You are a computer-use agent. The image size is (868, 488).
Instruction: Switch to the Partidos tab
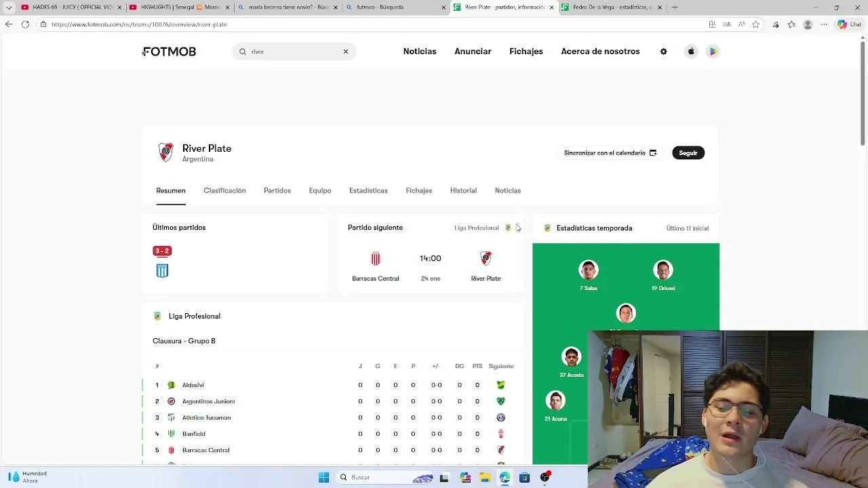(x=277, y=190)
